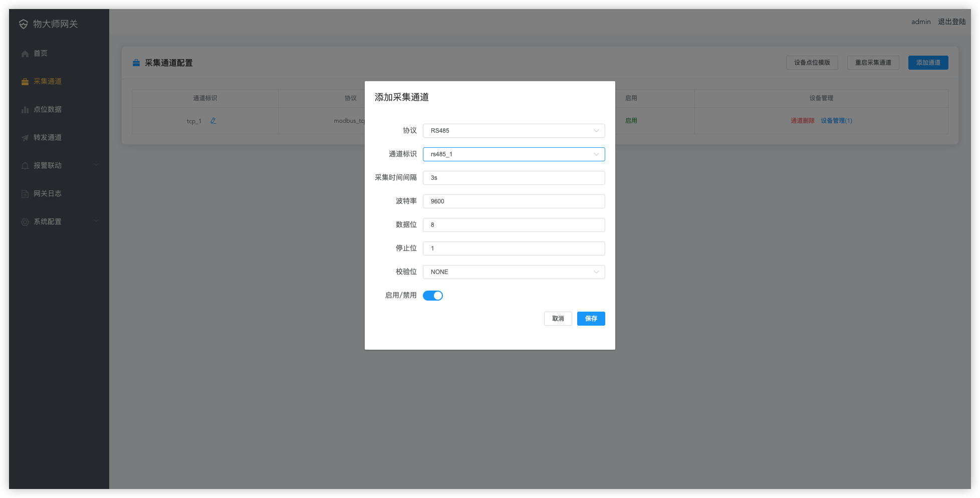Screen dimensions: 980x498
Task: Click the home icon in sidebar
Action: click(x=25, y=54)
